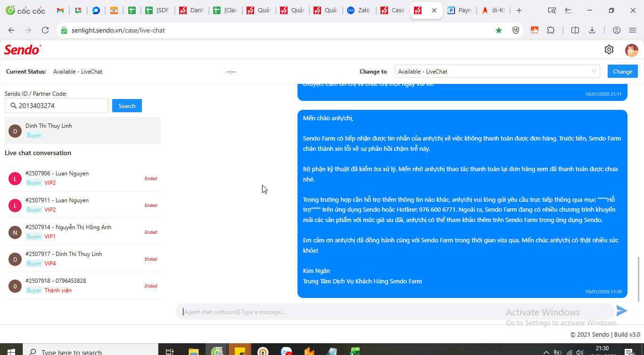Toggle the split view sidebar icon

(x=575, y=30)
